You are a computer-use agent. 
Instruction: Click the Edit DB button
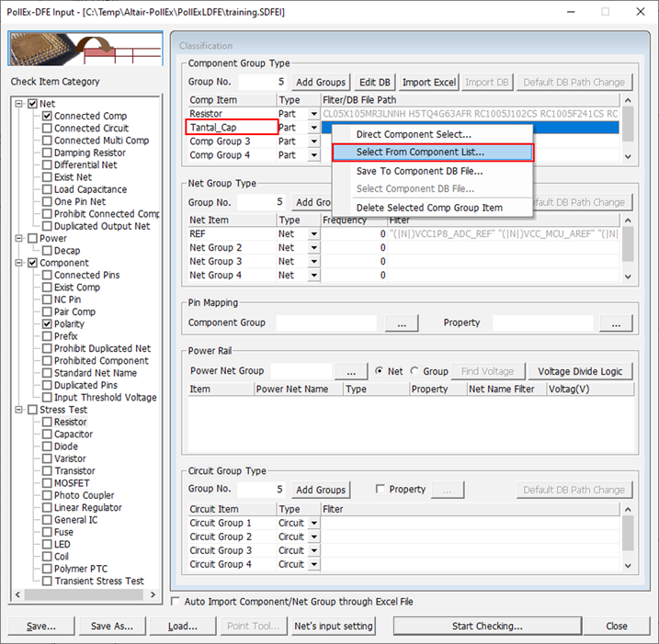coord(374,82)
